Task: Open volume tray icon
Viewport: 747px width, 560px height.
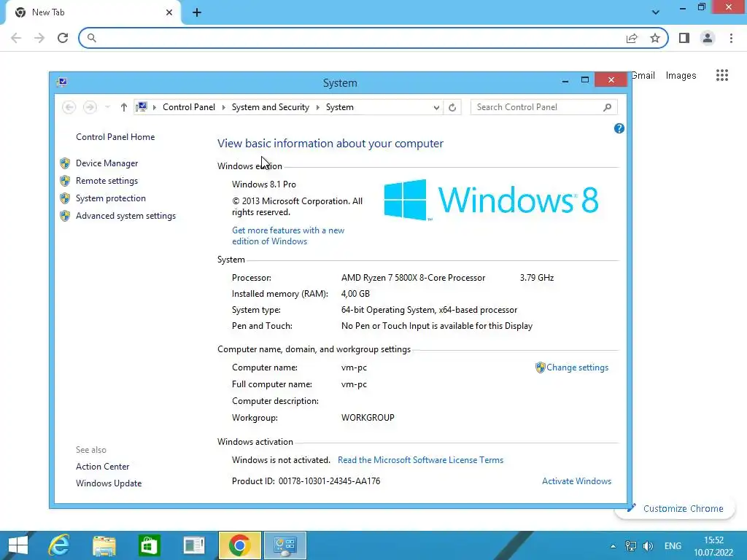Action: coord(648,546)
